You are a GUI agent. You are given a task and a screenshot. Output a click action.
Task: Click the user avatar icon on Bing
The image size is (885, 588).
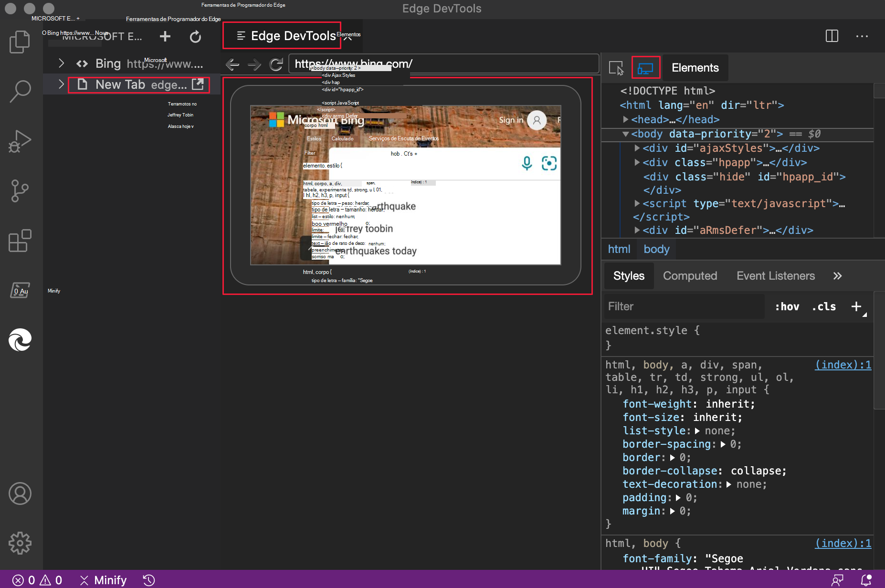coord(537,120)
